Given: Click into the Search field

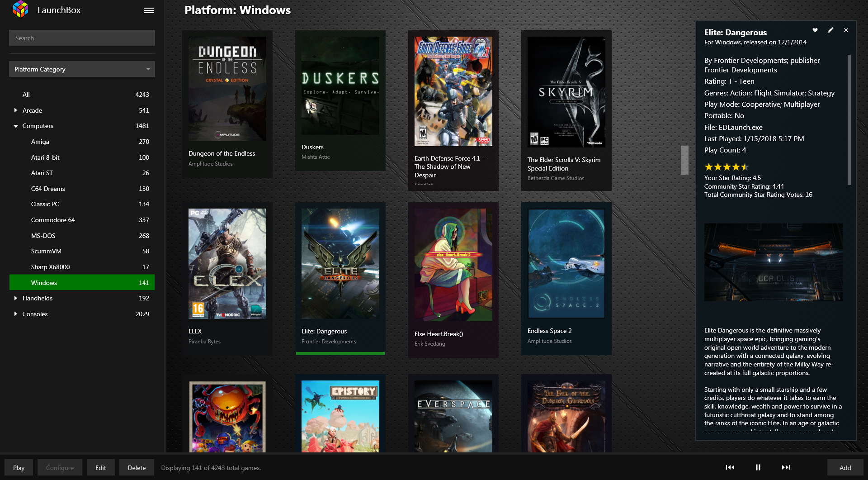Looking at the screenshot, I should 82,38.
